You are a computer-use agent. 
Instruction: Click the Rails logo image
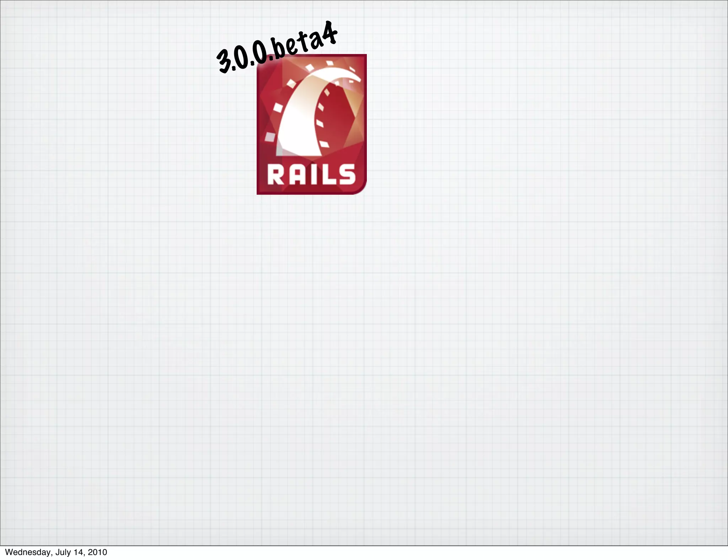[311, 124]
